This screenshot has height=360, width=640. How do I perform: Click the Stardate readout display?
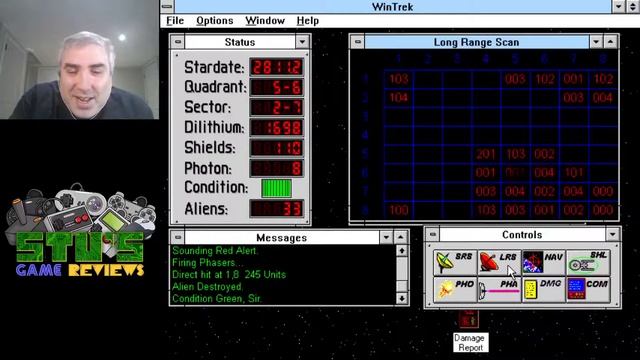click(x=277, y=67)
